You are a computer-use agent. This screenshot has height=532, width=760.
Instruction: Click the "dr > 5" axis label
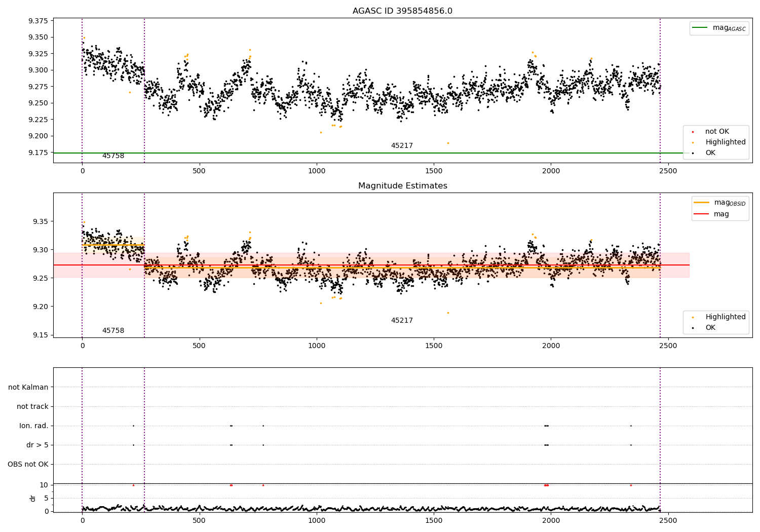tap(37, 445)
